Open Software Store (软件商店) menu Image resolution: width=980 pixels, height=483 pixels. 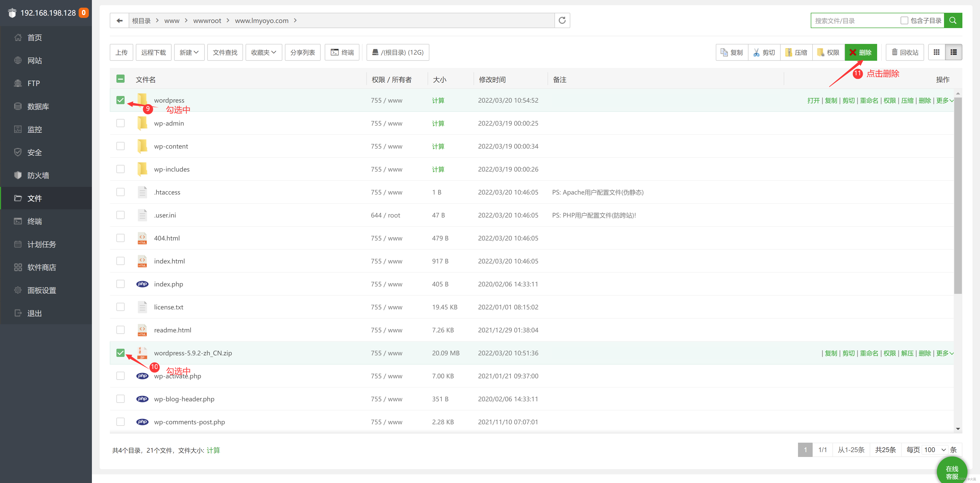(46, 267)
